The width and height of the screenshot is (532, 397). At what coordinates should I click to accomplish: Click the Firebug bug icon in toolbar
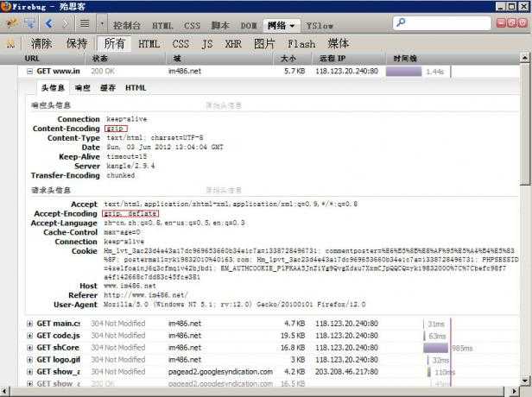click(13, 23)
